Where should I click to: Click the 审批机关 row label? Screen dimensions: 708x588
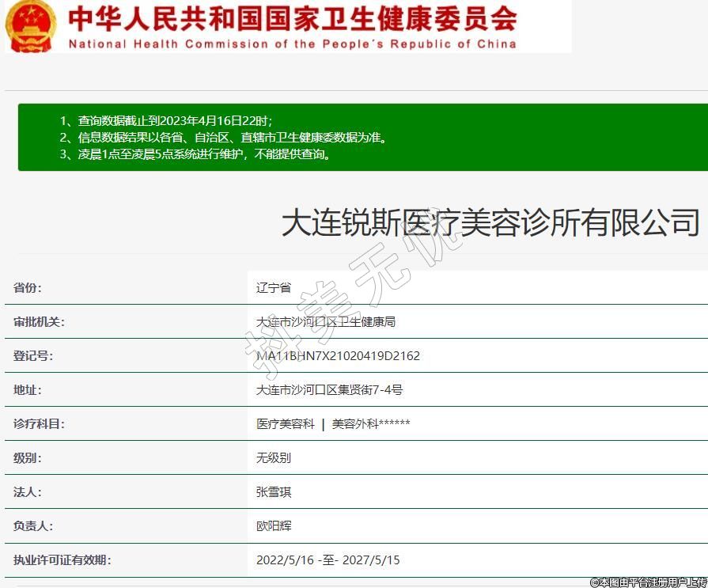coord(39,322)
